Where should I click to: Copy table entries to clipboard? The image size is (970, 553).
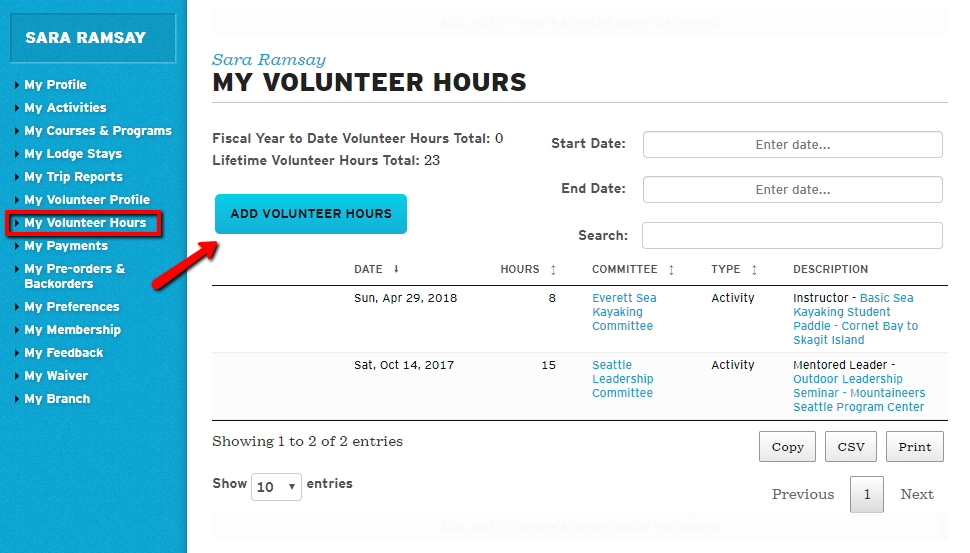(x=787, y=447)
